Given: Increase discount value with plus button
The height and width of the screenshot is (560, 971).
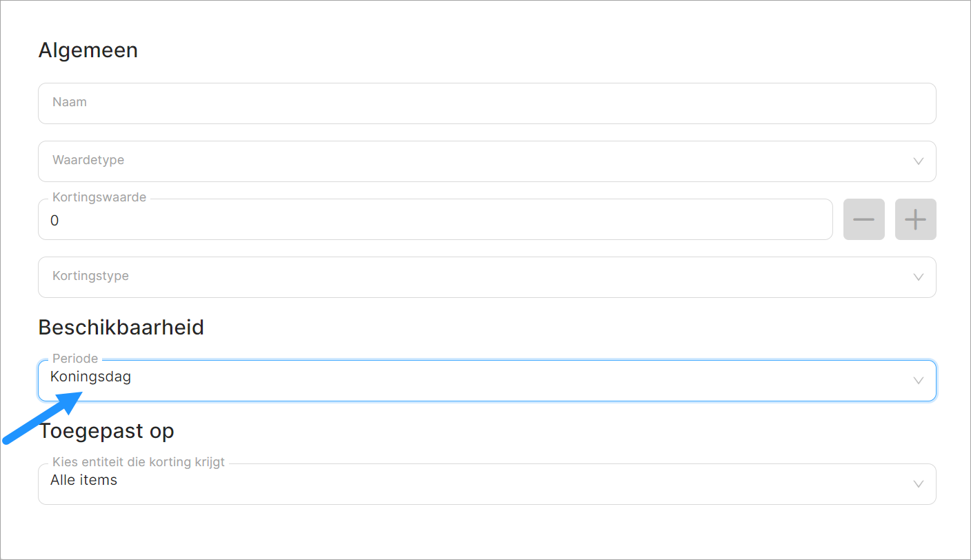Looking at the screenshot, I should pos(915,219).
